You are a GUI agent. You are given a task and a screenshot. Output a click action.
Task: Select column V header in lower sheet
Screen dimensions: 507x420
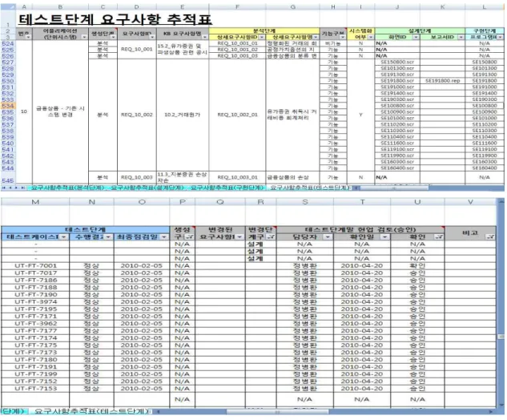pyautogui.click(x=470, y=202)
